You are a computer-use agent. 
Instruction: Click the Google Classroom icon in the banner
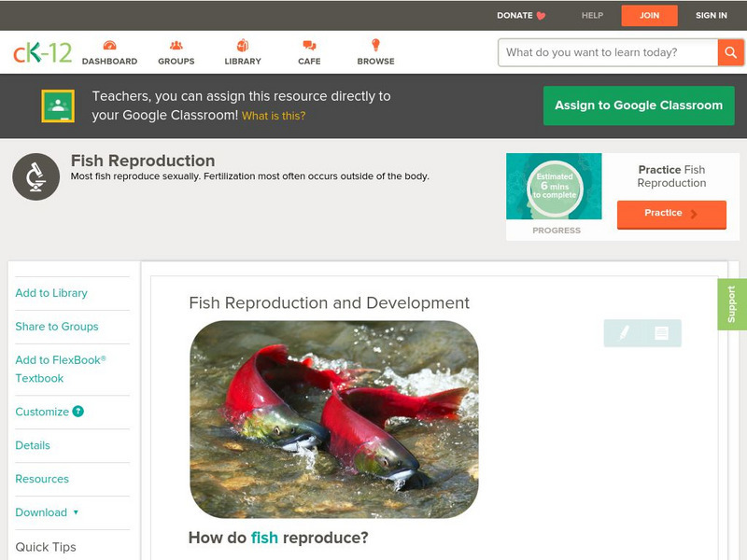pos(58,105)
